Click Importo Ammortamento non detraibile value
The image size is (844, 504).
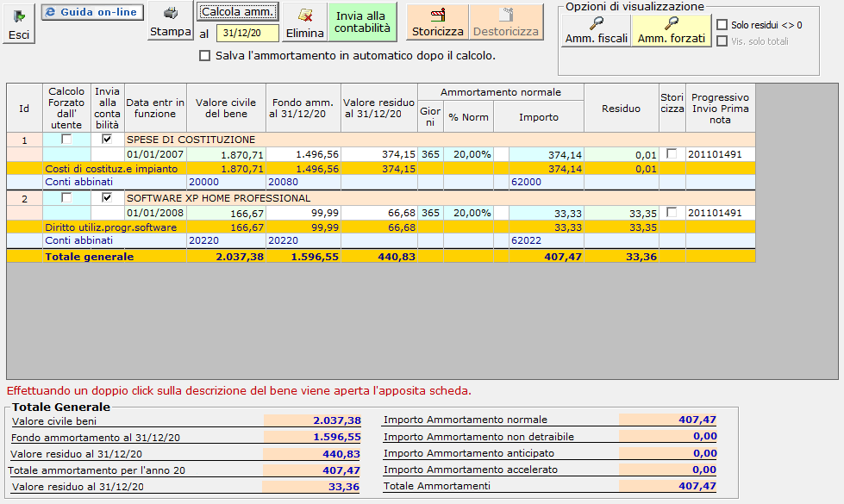click(x=668, y=436)
